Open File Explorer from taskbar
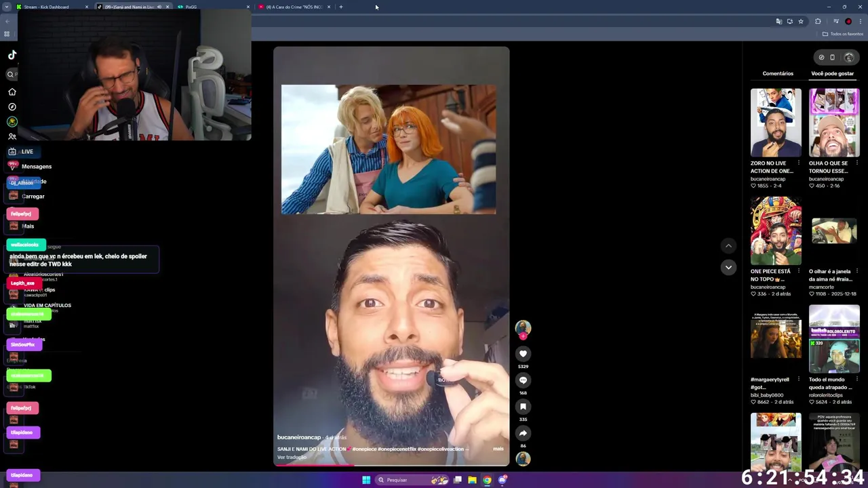868x488 pixels. (x=472, y=480)
